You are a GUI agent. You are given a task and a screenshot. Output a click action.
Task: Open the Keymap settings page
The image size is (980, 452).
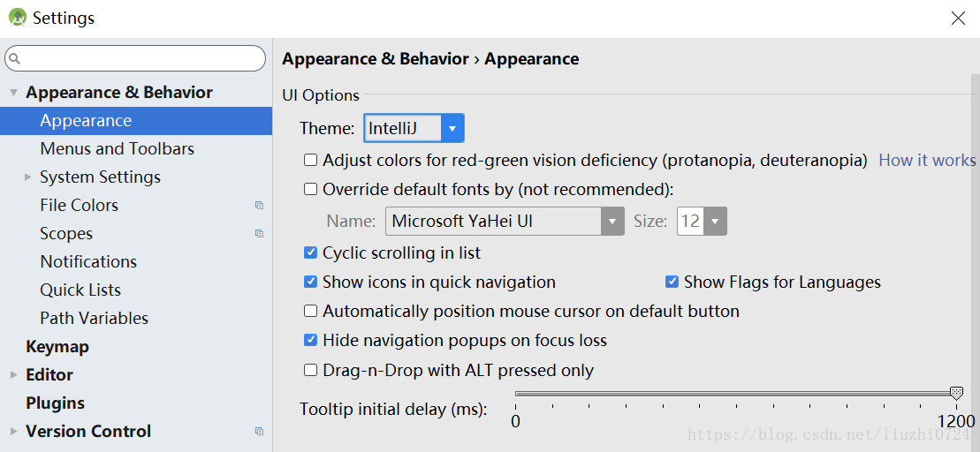[57, 346]
